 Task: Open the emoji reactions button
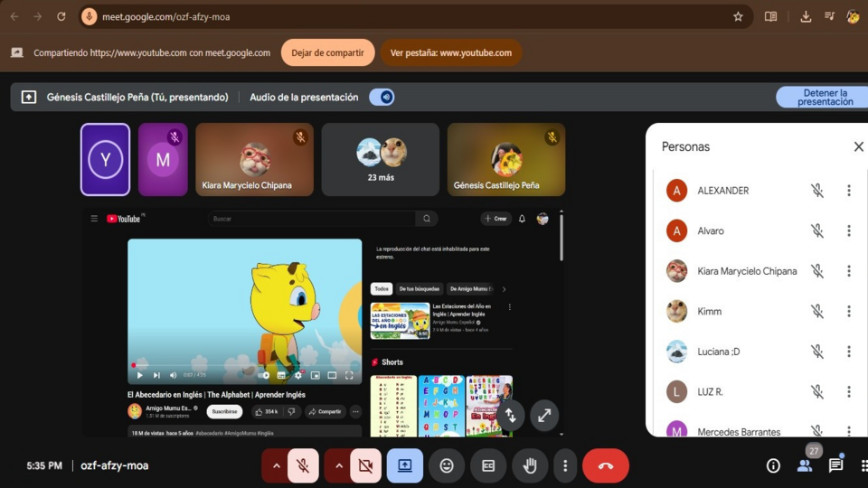(x=447, y=465)
